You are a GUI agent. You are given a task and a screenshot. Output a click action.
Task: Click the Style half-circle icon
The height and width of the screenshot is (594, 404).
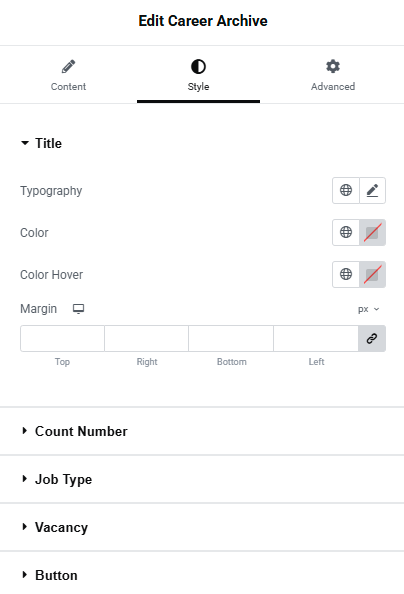coord(198,67)
